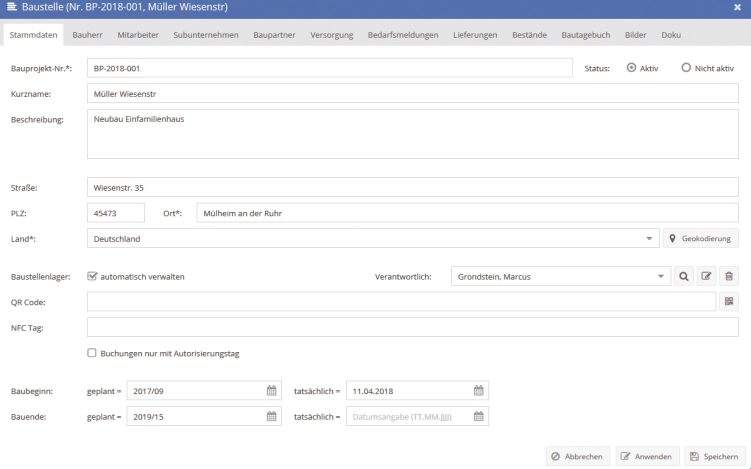Click the trash icon to remove Verantwortlich

point(729,276)
